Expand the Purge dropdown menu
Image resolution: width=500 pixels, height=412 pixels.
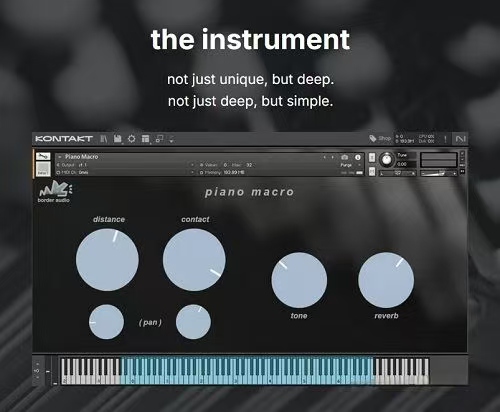click(359, 165)
